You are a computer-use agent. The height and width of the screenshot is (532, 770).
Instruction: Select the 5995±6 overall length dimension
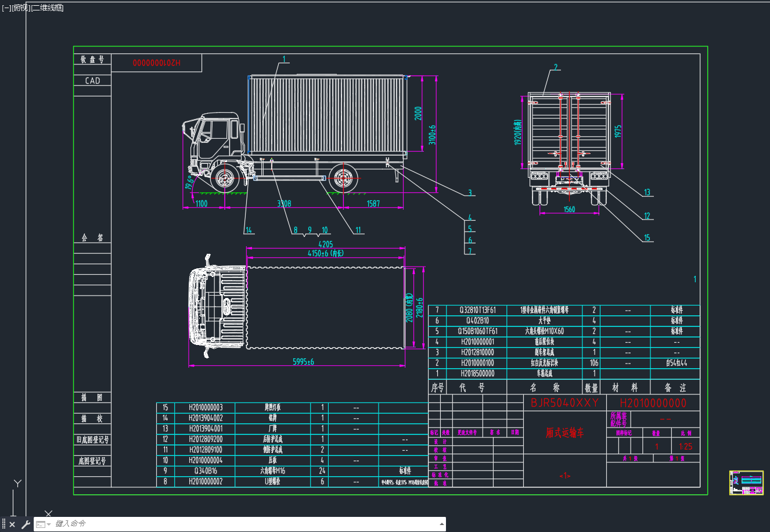(x=303, y=362)
